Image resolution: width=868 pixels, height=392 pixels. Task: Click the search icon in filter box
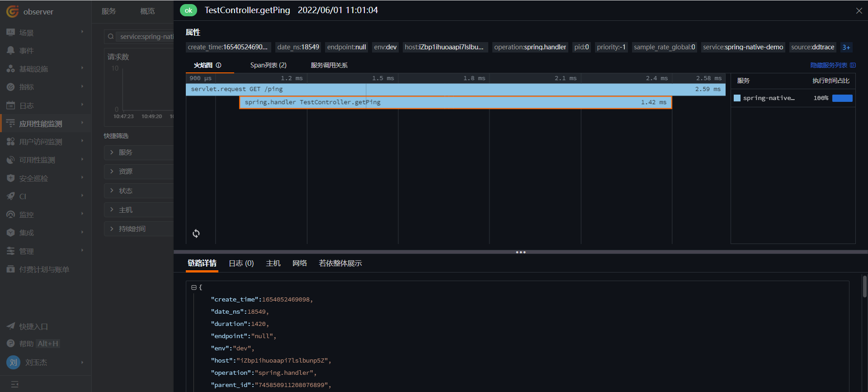[111, 37]
